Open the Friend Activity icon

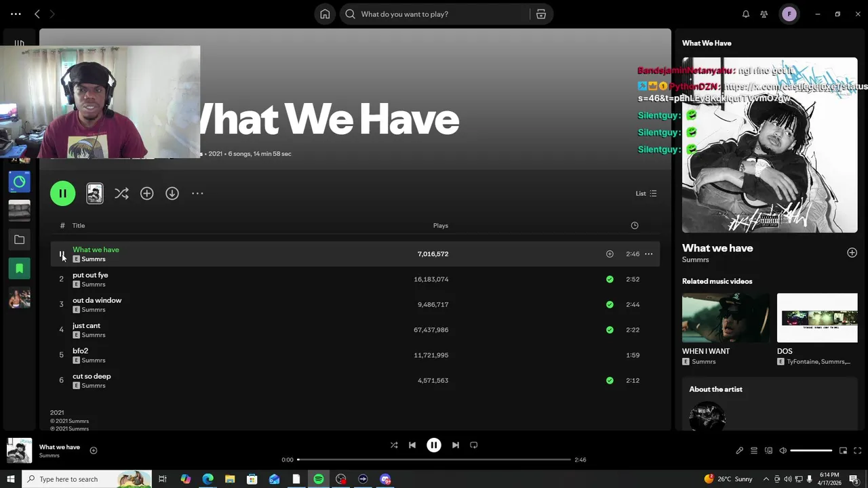pos(764,14)
